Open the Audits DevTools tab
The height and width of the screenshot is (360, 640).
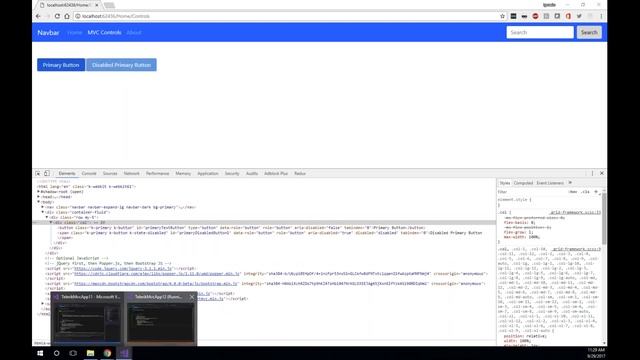point(252,173)
